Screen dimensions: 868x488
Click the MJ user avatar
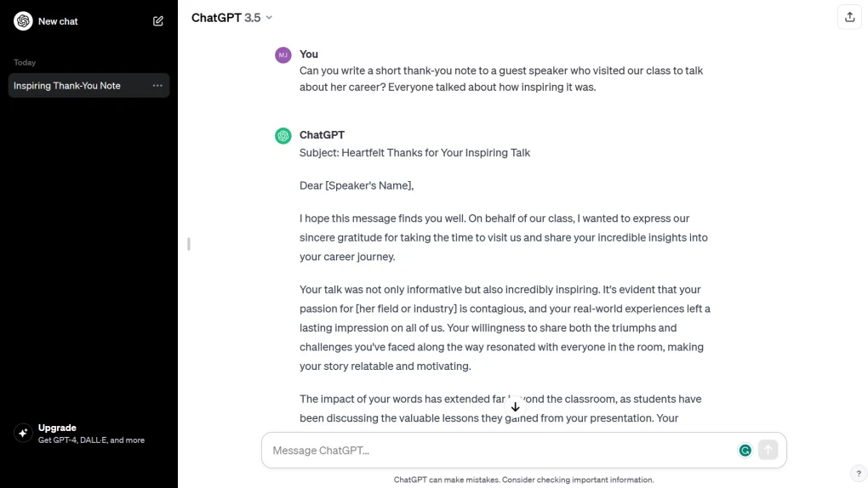pos(283,54)
